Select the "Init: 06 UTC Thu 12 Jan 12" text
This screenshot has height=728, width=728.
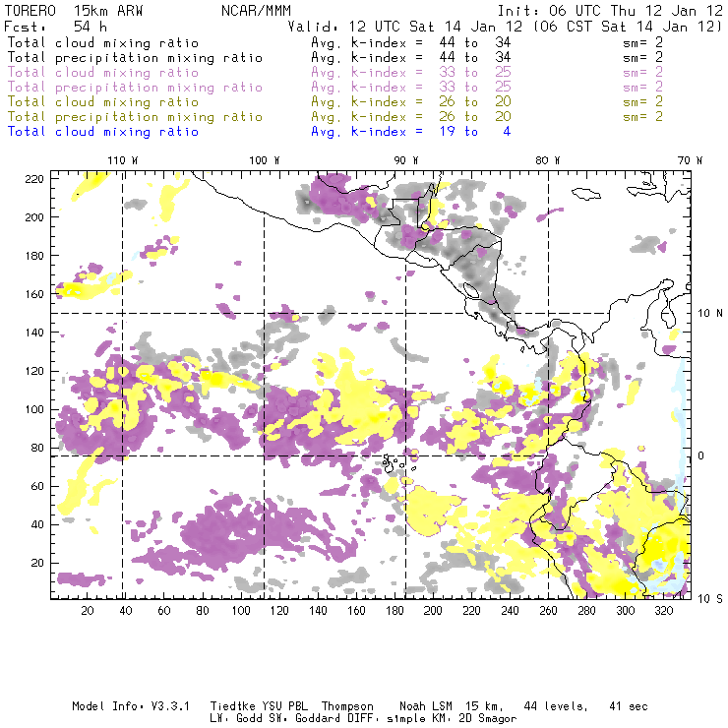click(610, 11)
